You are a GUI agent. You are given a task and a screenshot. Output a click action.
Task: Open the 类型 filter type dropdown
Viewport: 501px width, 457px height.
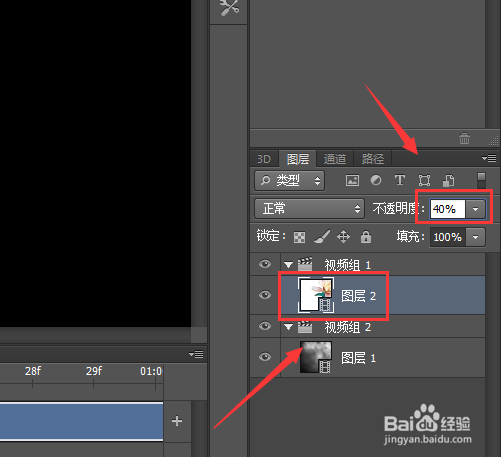pos(289,181)
